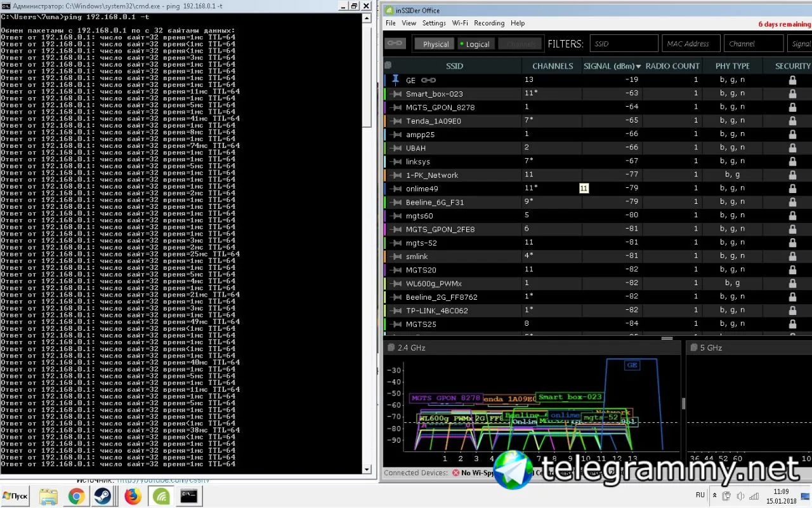This screenshot has width=812, height=508.
Task: Switch to Physical view mode
Action: 436,44
